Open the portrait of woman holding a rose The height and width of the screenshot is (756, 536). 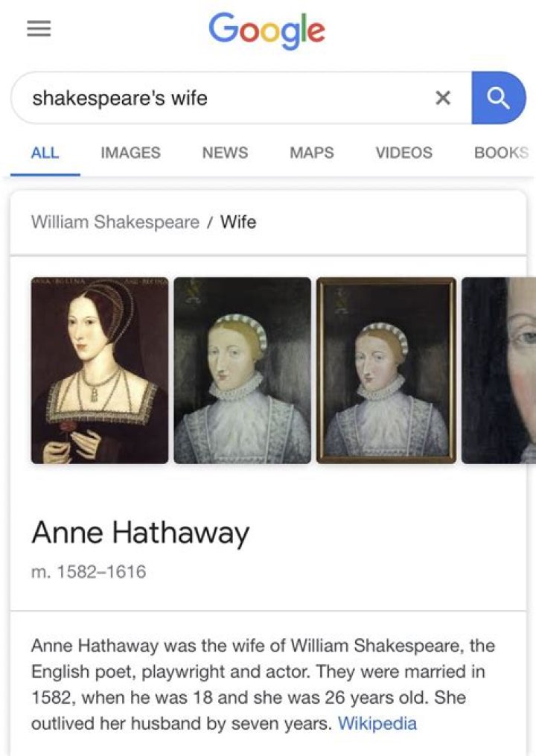coord(100,370)
